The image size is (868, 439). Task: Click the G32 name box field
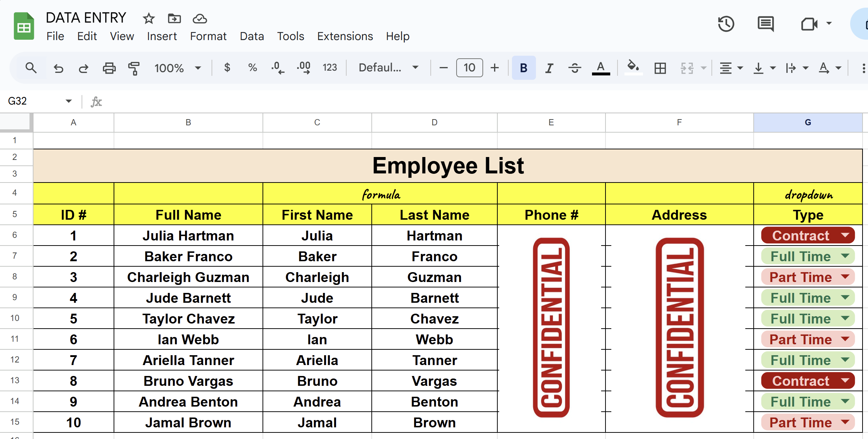[x=35, y=101]
